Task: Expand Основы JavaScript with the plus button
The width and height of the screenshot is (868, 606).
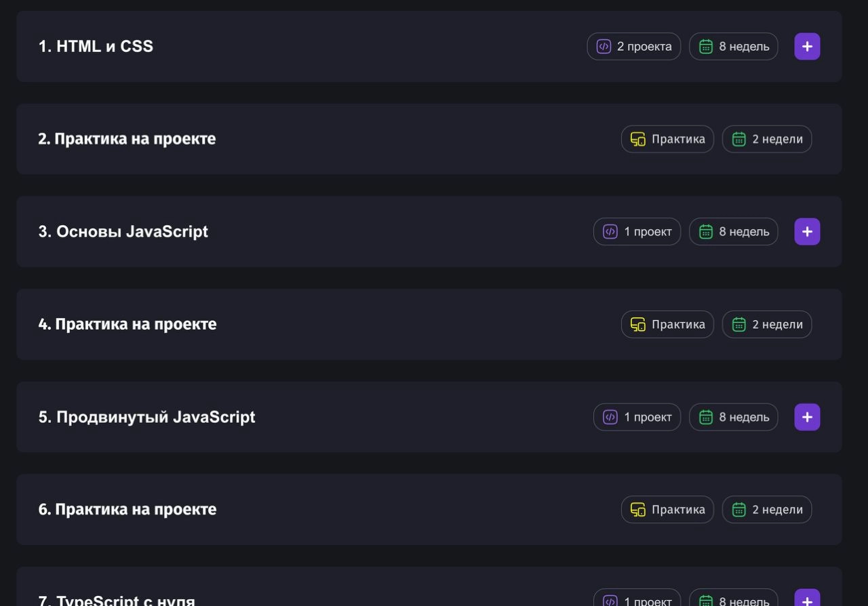Action: [x=807, y=232]
